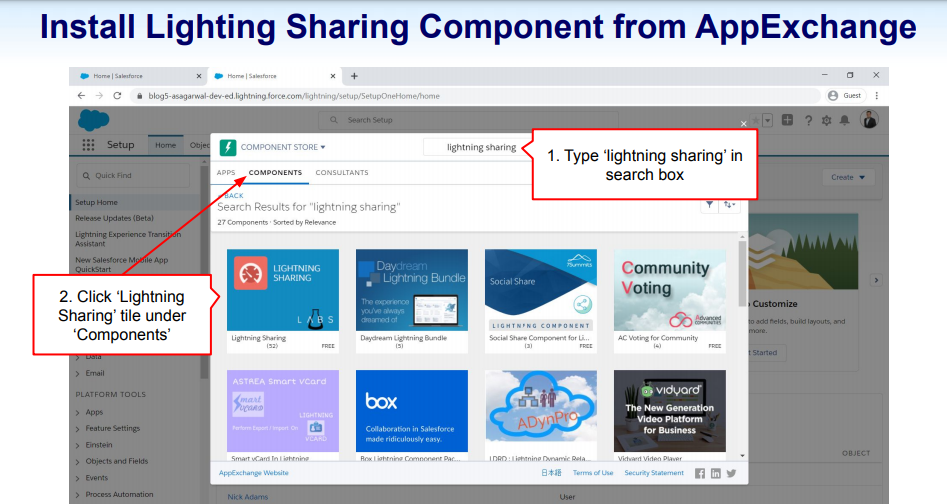The image size is (947, 504).
Task: Open Lightning Experience Transition Assistant
Action: (128, 239)
